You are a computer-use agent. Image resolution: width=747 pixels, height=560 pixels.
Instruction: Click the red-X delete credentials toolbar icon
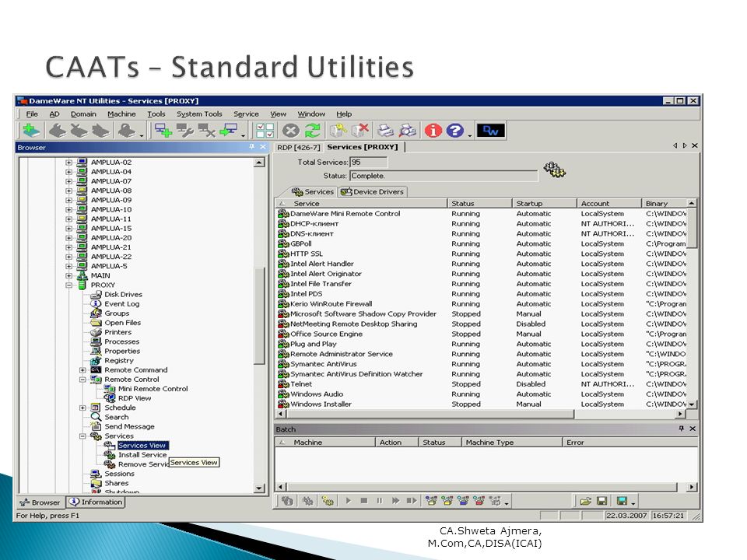pos(360,131)
